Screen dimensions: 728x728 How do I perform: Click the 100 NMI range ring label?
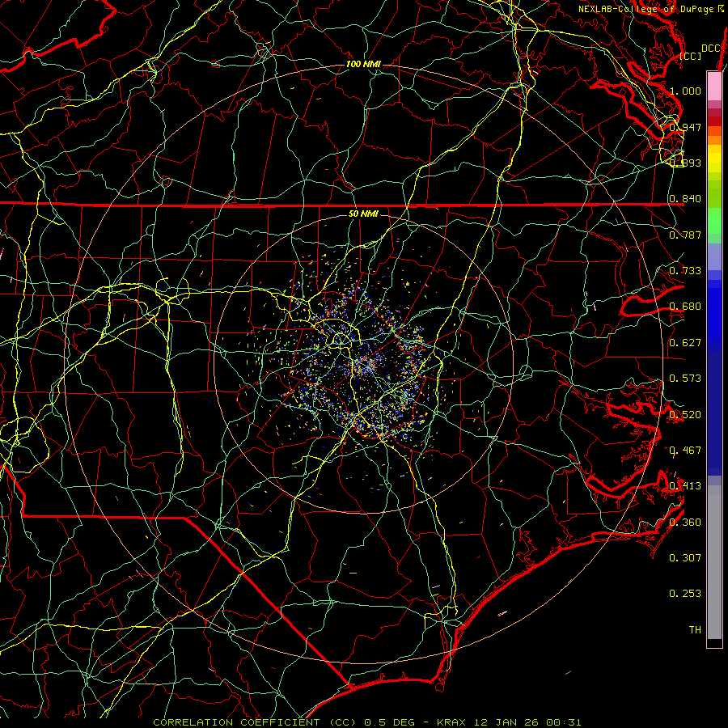click(x=363, y=64)
